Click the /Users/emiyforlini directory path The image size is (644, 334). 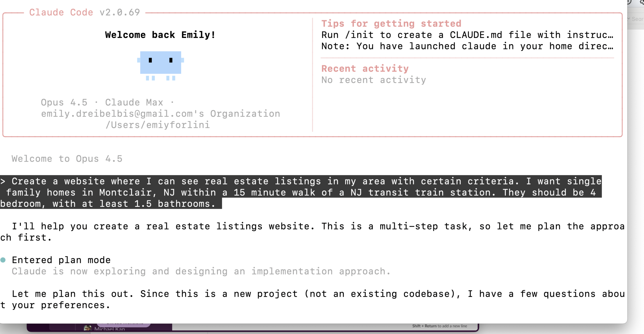coord(157,125)
